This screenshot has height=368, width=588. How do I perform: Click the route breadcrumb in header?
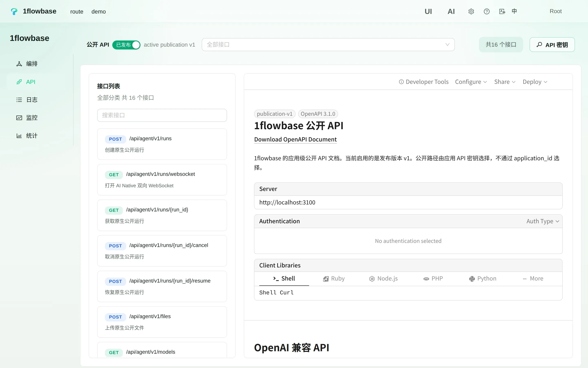(77, 11)
